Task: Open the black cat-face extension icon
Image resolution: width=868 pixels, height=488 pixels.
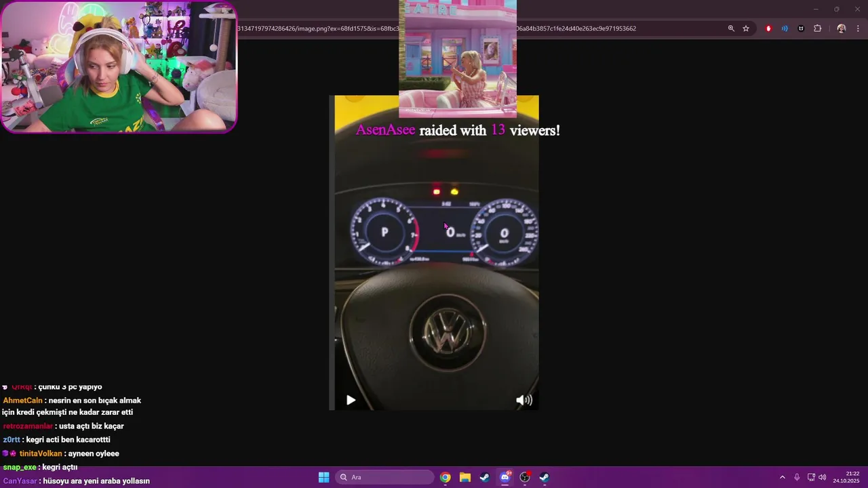Action: [x=801, y=28]
